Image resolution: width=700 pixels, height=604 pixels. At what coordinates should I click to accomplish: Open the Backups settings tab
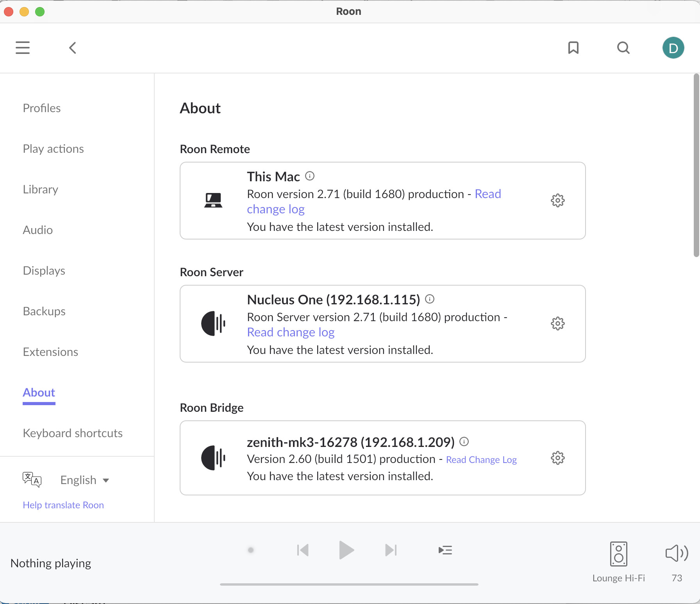coord(44,311)
